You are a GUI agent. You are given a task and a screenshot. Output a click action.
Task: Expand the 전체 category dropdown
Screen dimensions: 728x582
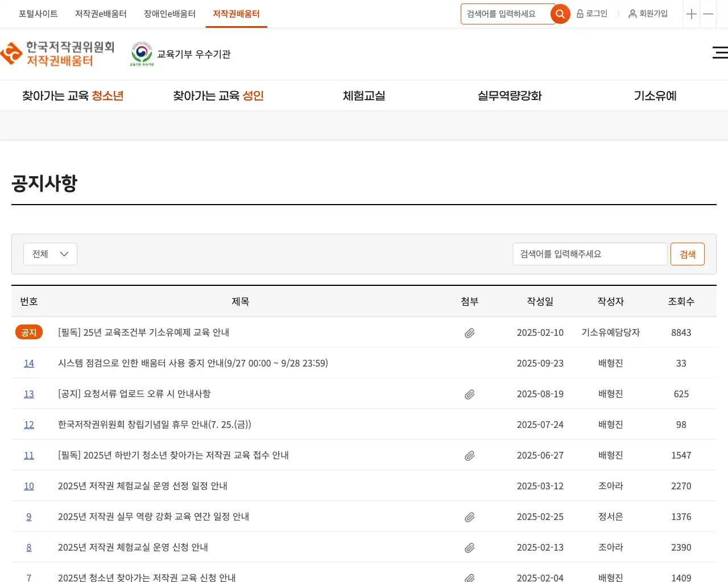(50, 254)
